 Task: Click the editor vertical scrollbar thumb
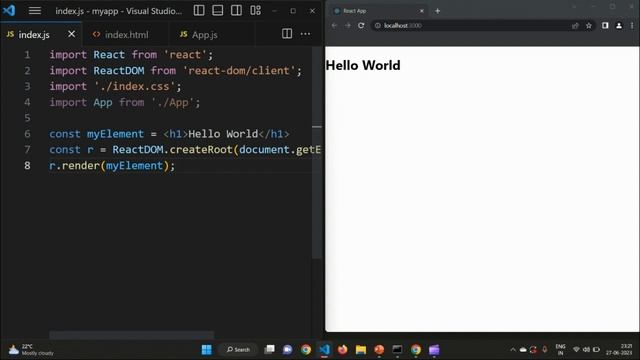click(317, 153)
